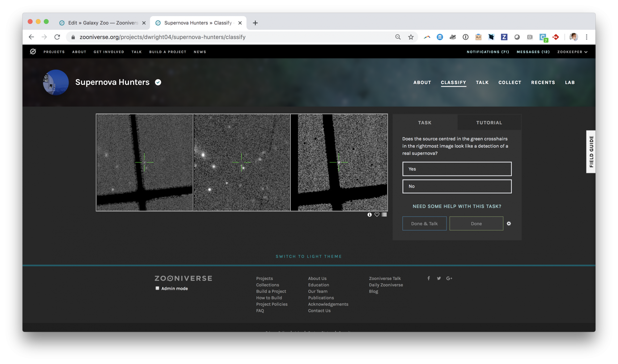Open the project TALK page
618x364 pixels.
[482, 83]
